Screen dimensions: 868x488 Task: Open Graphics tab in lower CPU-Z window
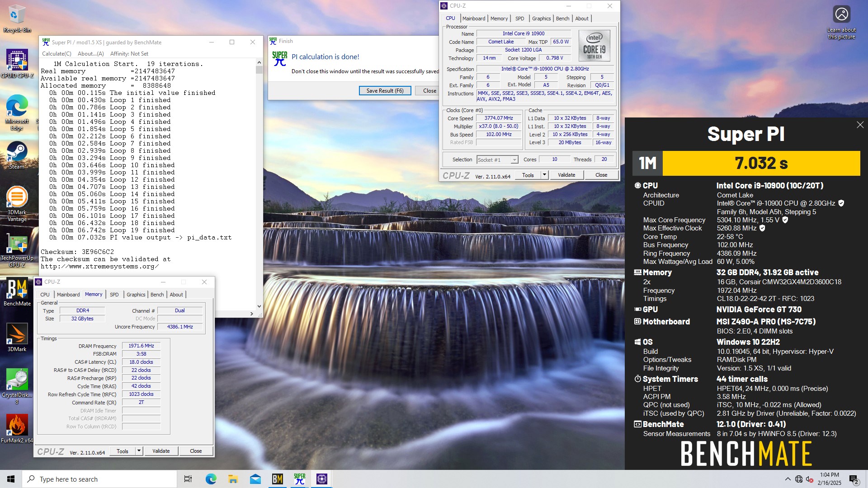[x=136, y=295]
